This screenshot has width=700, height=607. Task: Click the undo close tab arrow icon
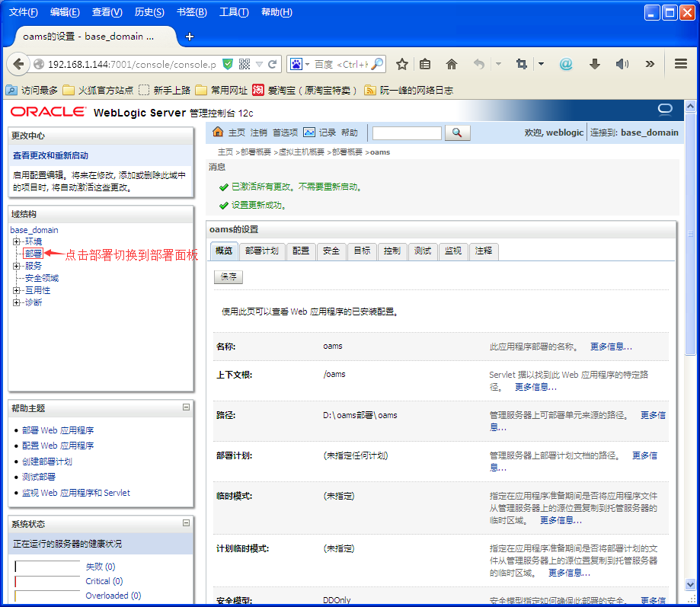[479, 64]
